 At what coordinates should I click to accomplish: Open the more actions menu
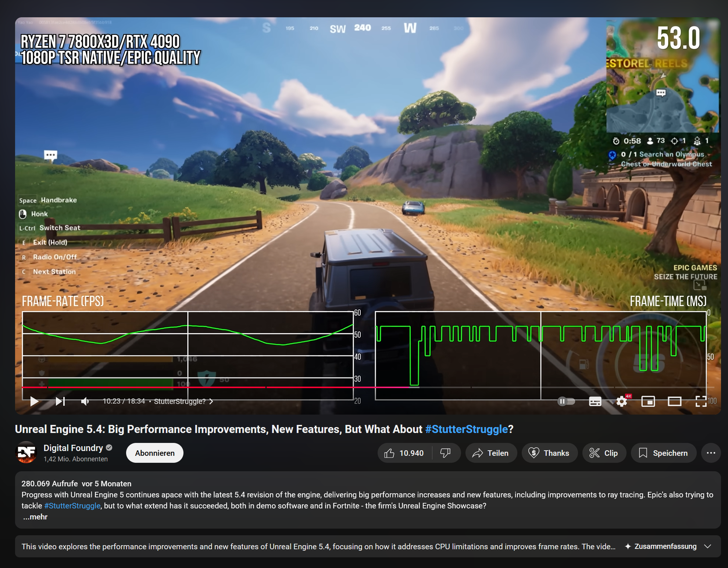pos(711,453)
